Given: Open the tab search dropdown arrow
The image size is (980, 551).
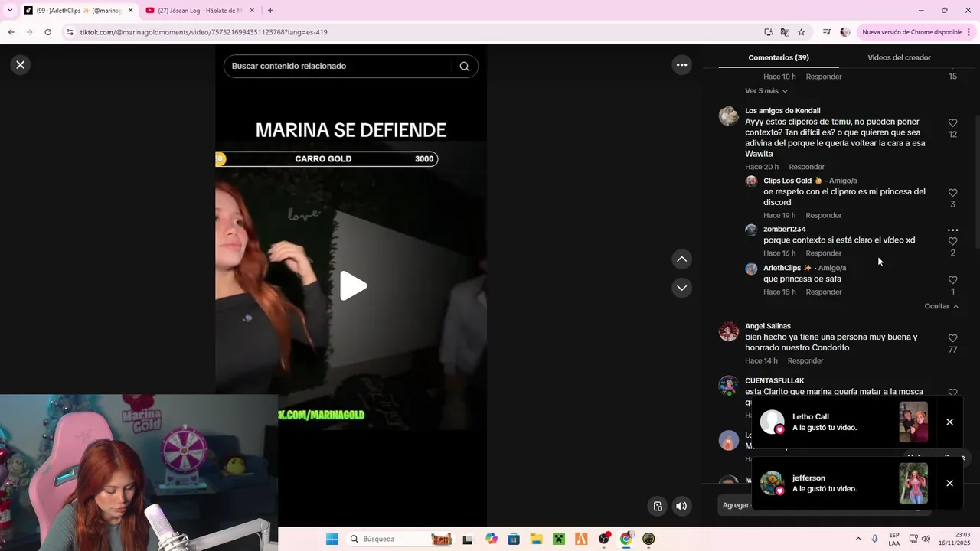Looking at the screenshot, I should [9, 11].
